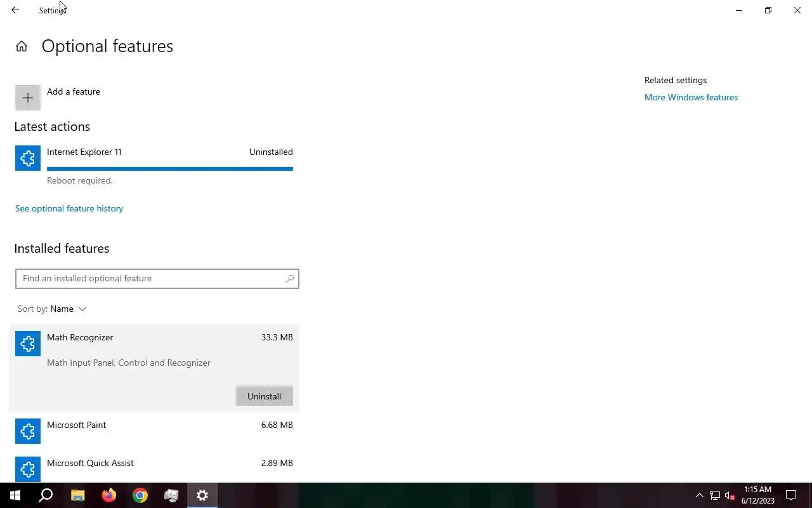Image resolution: width=812 pixels, height=508 pixels.
Task: Click the plus icon to add a feature
Action: pos(28,98)
